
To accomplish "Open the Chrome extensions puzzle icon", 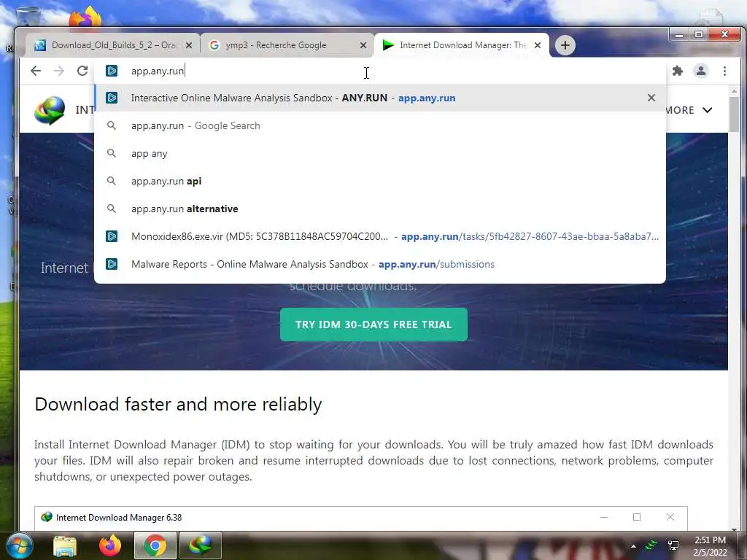I will [x=678, y=71].
